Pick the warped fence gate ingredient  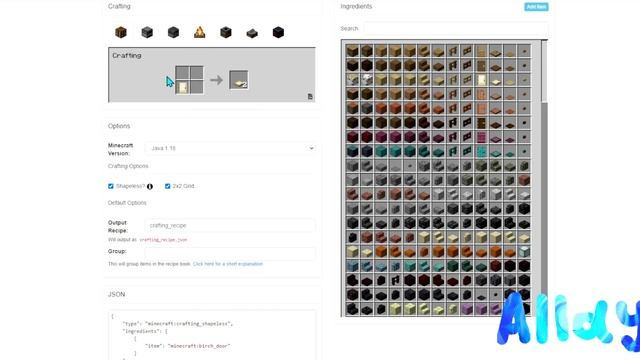(x=467, y=151)
